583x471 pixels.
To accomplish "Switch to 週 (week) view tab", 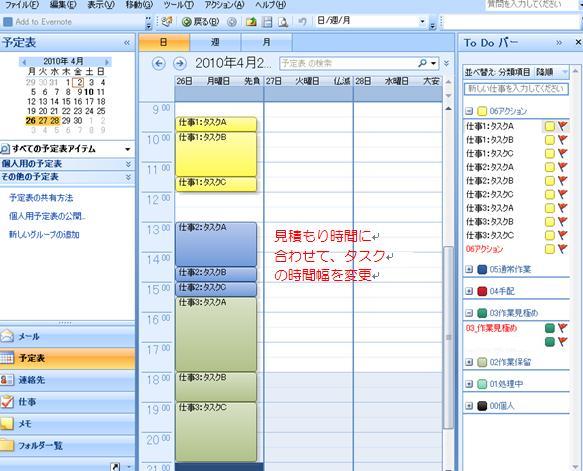I will tap(215, 42).
